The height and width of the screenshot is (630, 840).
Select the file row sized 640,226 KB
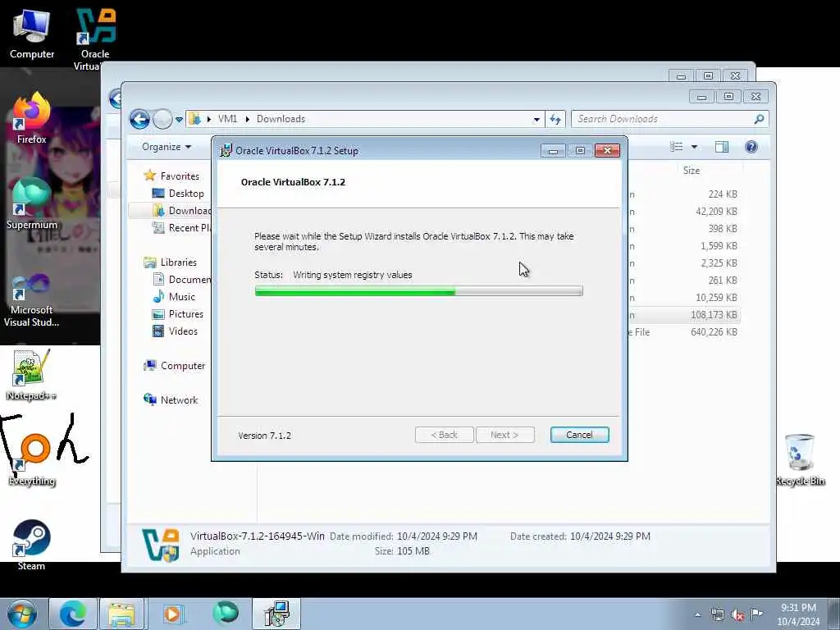(684, 331)
